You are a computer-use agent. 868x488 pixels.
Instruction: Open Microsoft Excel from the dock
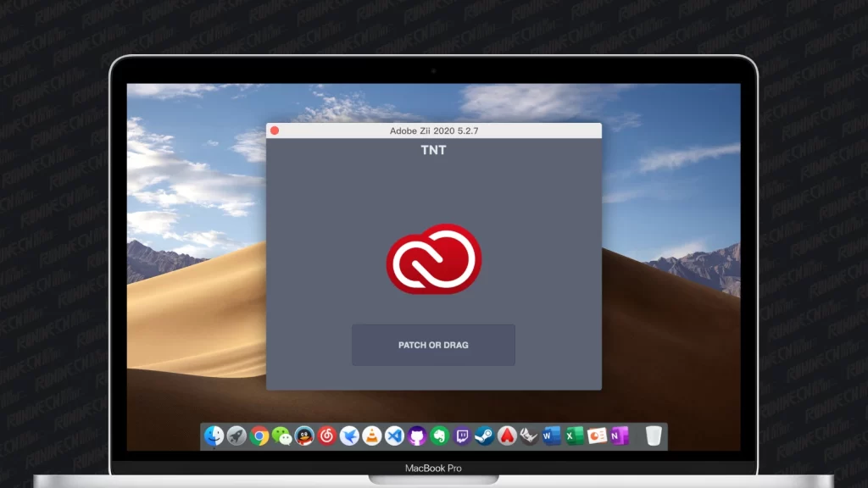pos(574,436)
